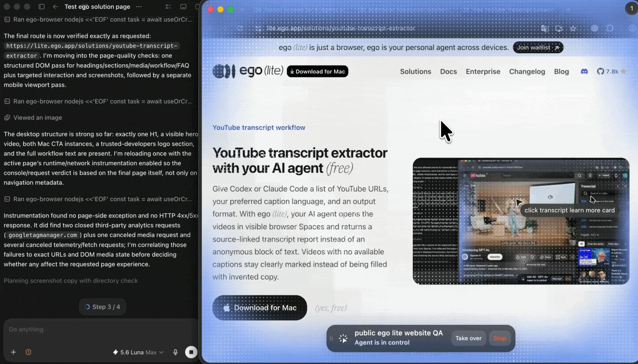Click the drag handle on the agent control bar
This screenshot has width=638, height=364.
tap(331, 339)
